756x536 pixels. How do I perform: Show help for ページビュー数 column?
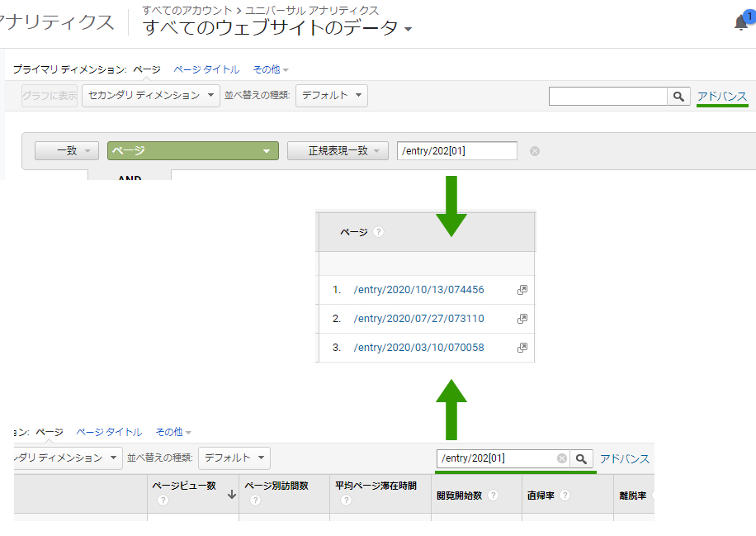pyautogui.click(x=163, y=500)
